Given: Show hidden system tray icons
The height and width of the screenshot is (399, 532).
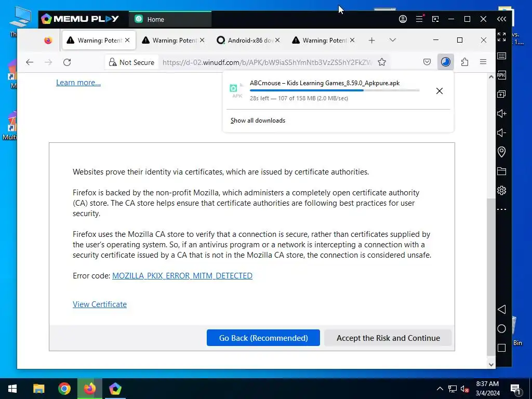Looking at the screenshot, I should (x=440, y=389).
